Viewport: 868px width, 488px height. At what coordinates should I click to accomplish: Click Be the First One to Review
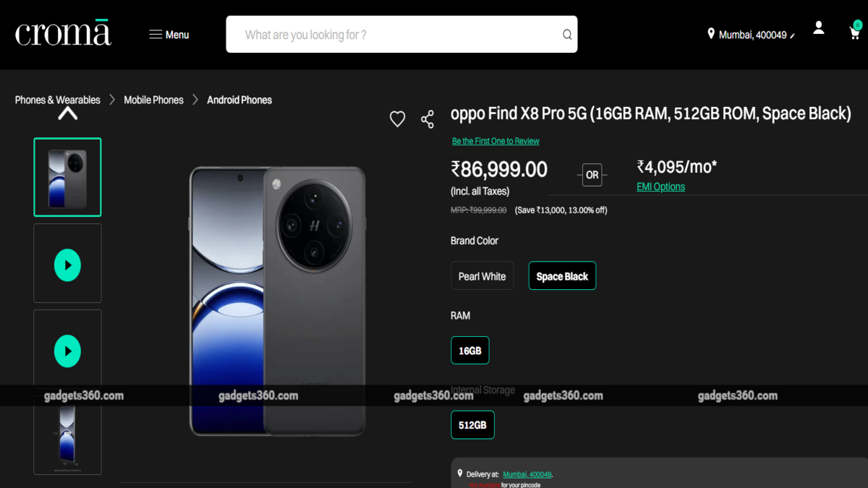pos(495,141)
